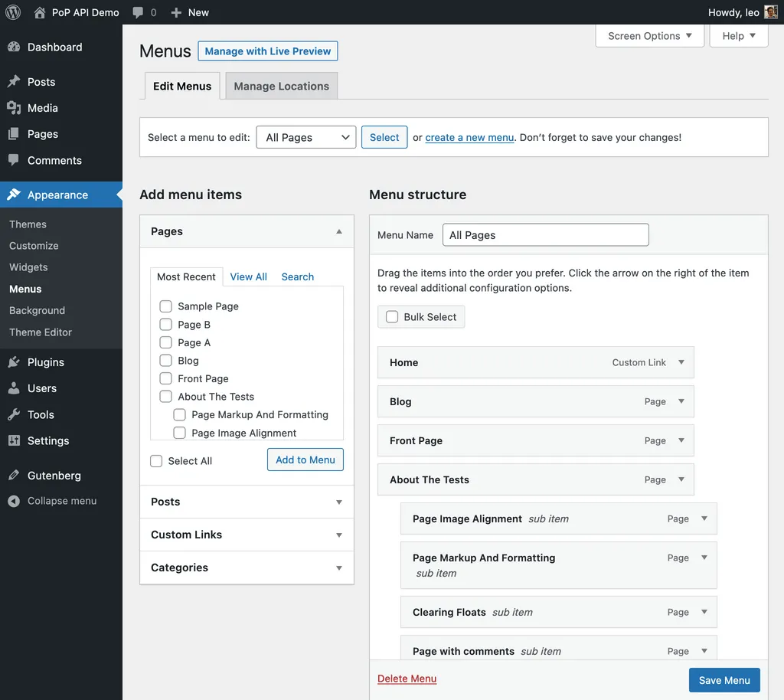Viewport: 784px width, 700px height.
Task: Open user avatar for leo
Action: tap(770, 12)
